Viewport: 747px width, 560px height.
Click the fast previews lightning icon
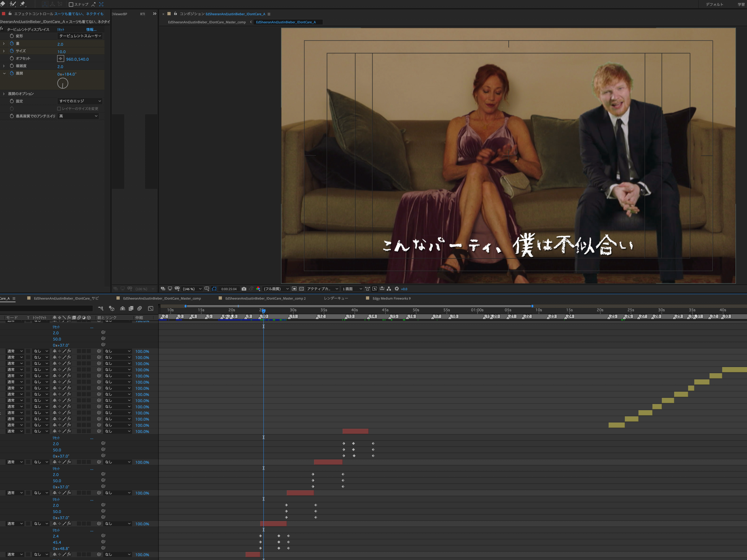(375, 289)
